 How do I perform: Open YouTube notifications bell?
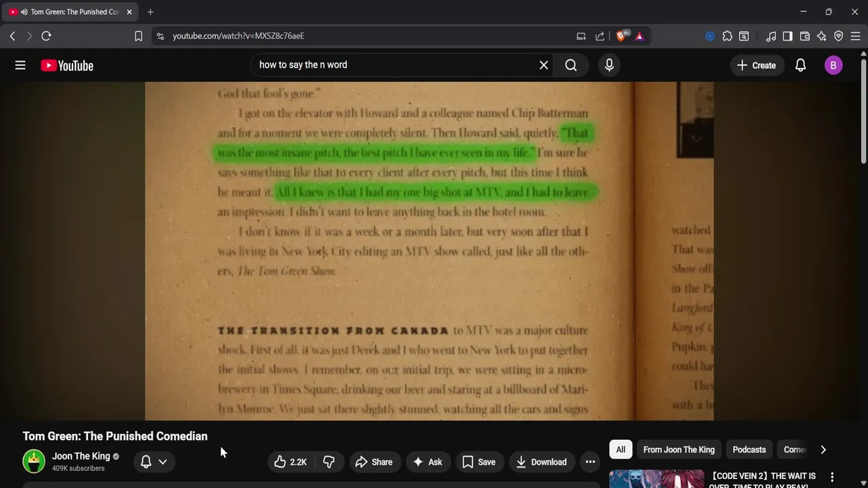pos(800,65)
